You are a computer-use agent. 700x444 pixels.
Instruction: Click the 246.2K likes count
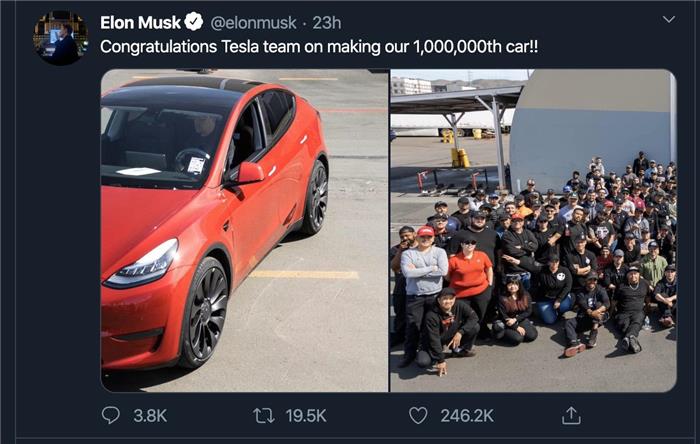[x=466, y=415]
